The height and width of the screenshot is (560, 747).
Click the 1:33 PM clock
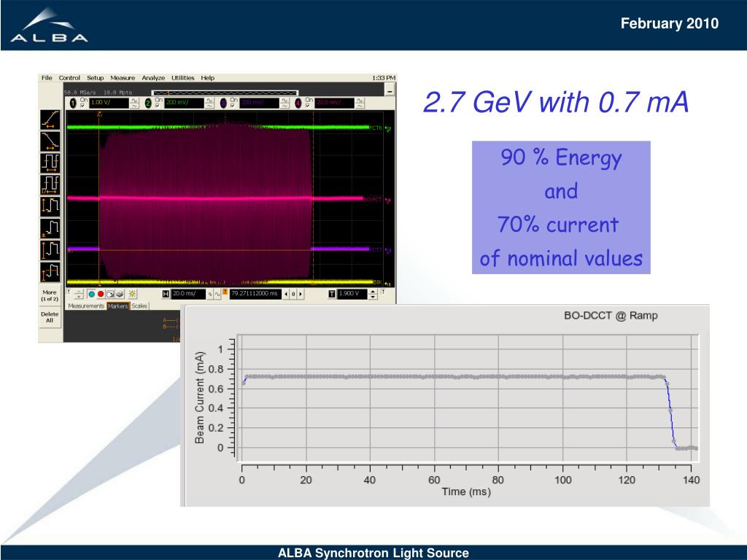coord(384,77)
